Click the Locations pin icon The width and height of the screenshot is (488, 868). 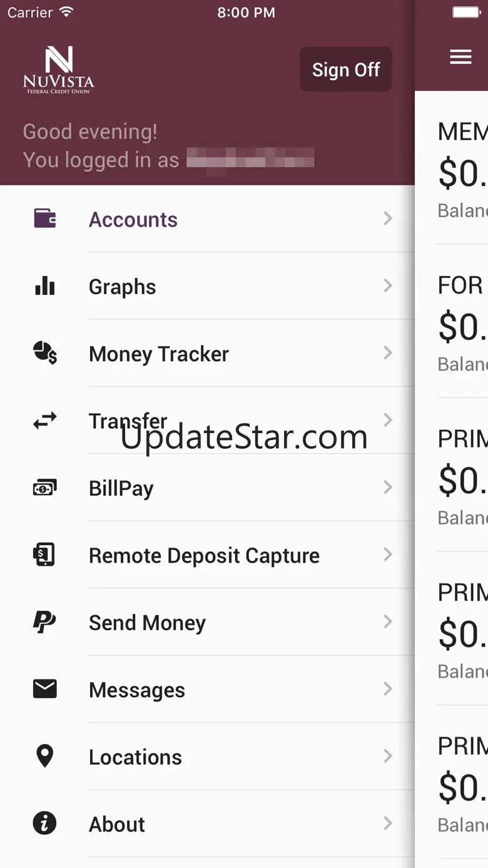pyautogui.click(x=45, y=757)
